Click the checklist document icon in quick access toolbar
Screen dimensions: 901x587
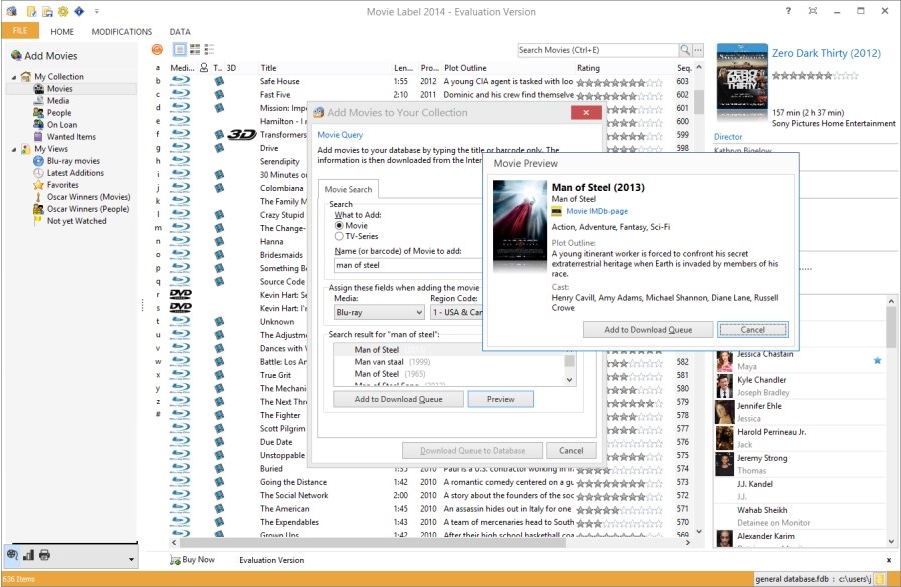(x=31, y=11)
